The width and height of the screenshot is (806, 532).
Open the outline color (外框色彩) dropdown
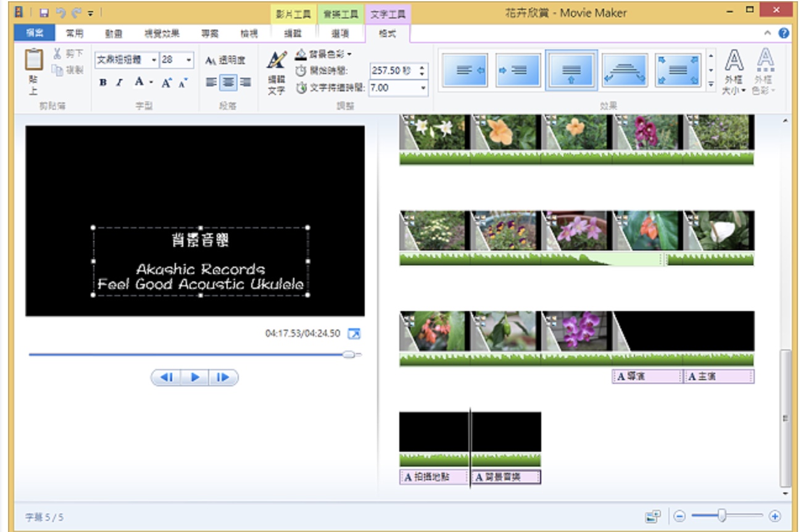coord(765,72)
